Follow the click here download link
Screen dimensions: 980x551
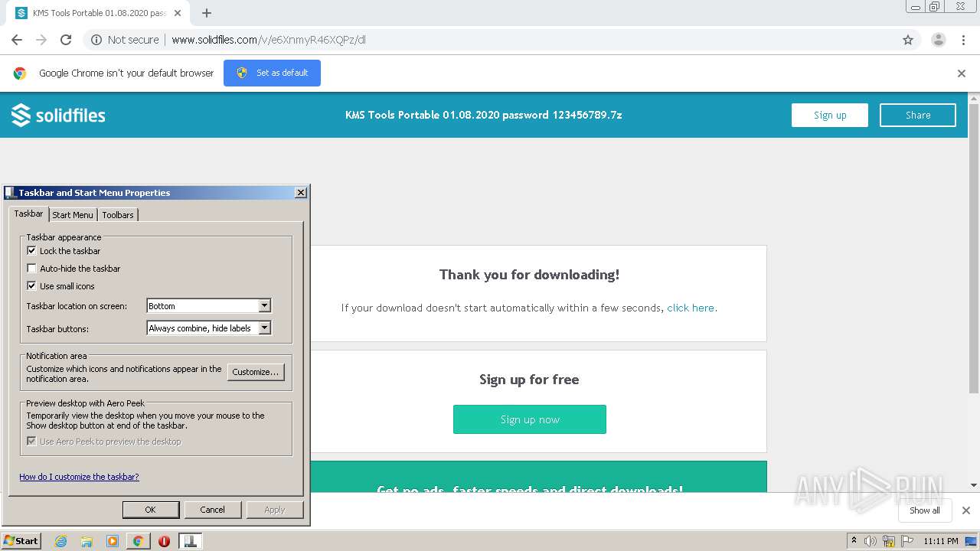[691, 308]
